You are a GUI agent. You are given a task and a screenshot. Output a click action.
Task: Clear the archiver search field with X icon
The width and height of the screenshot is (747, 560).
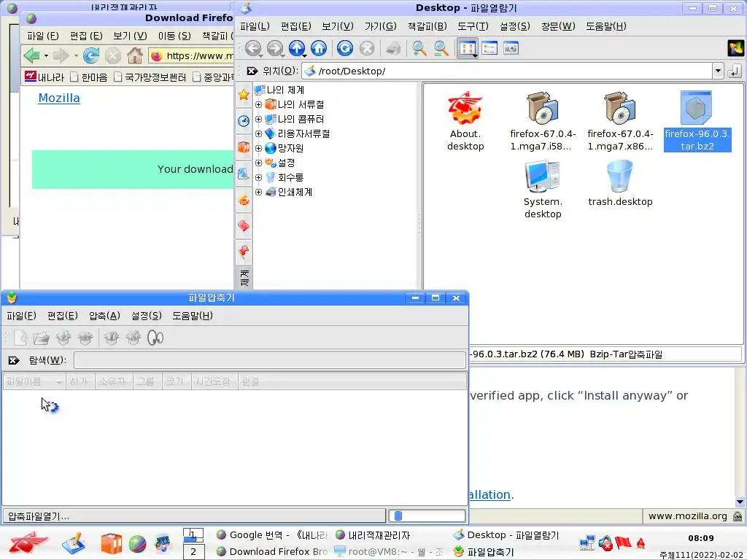(x=14, y=360)
